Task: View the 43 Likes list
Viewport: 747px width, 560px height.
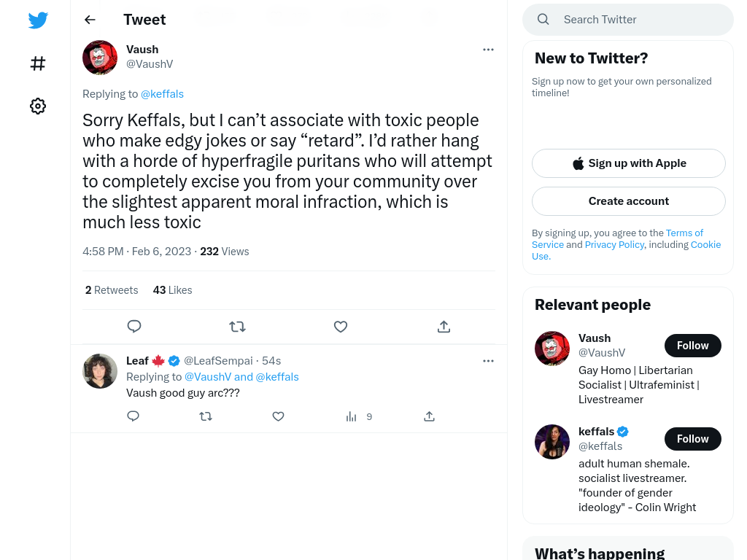Action: pyautogui.click(x=172, y=290)
